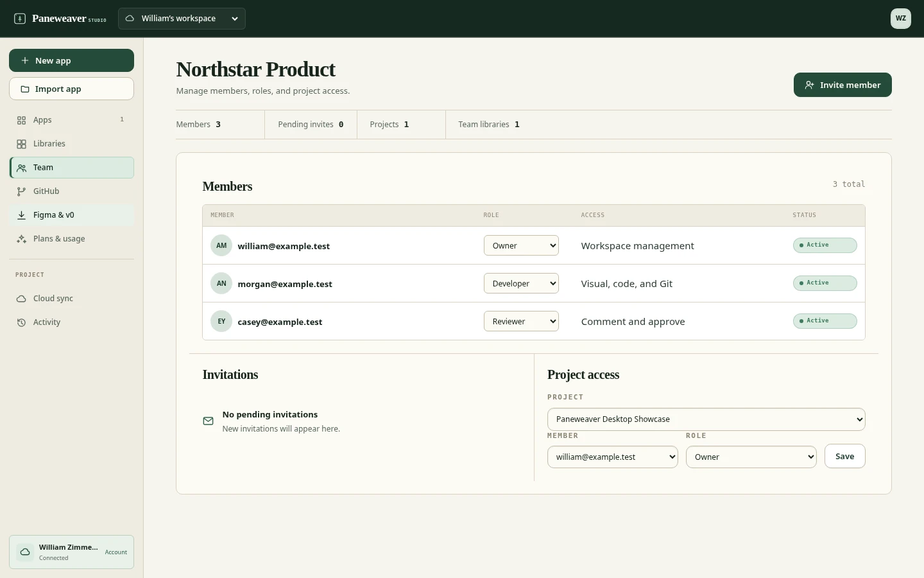This screenshot has height=578, width=924.
Task: Click the Figma & v0 download icon
Action: point(22,215)
